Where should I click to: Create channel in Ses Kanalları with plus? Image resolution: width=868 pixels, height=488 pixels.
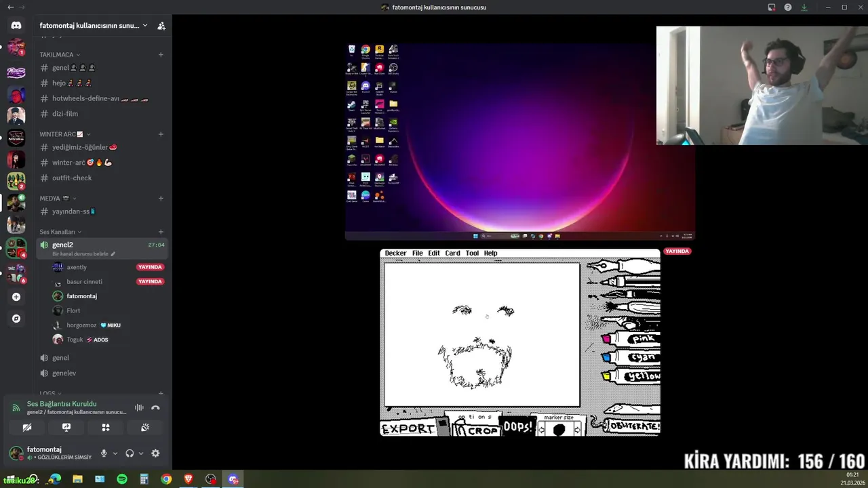(161, 232)
